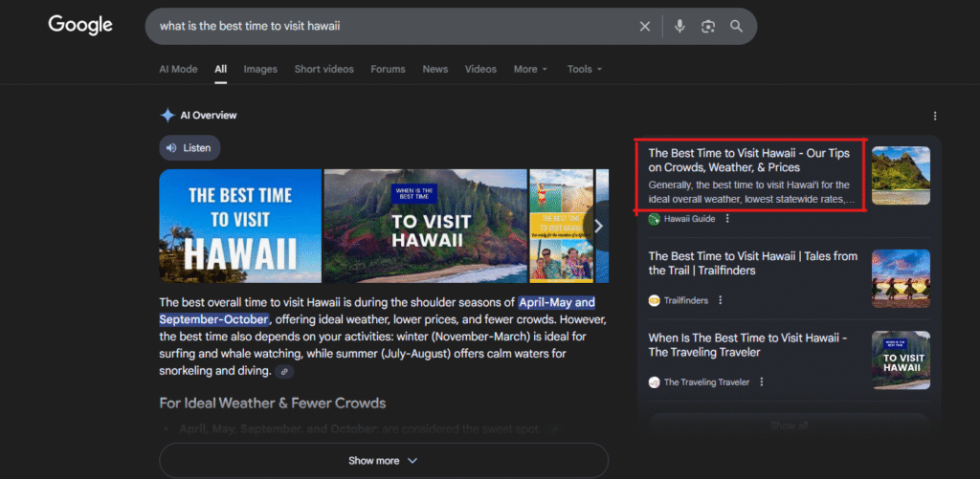Switch to Forums tab

pos(389,70)
